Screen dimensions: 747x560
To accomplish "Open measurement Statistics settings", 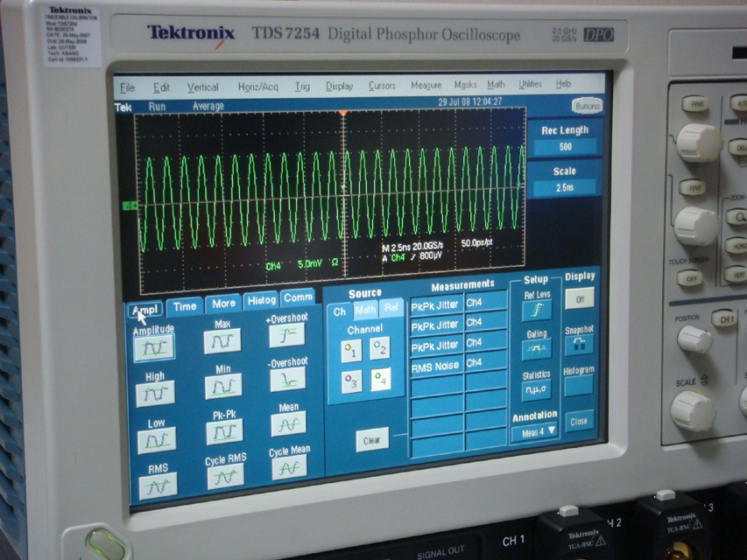I will click(x=537, y=390).
